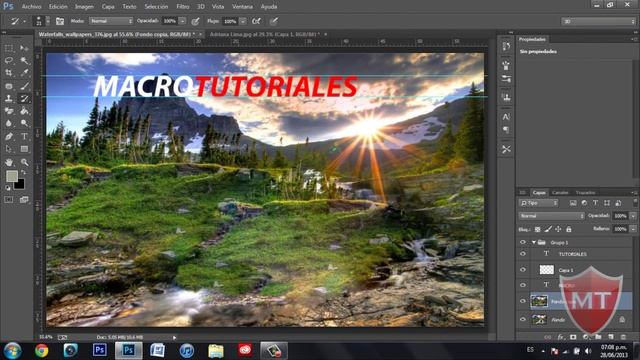Select the Dodge tool
The image size is (640, 360).
[x=24, y=123]
